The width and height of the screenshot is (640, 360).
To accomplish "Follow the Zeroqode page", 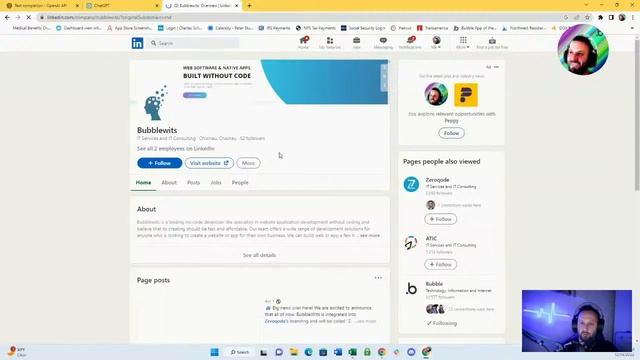I will point(440,219).
